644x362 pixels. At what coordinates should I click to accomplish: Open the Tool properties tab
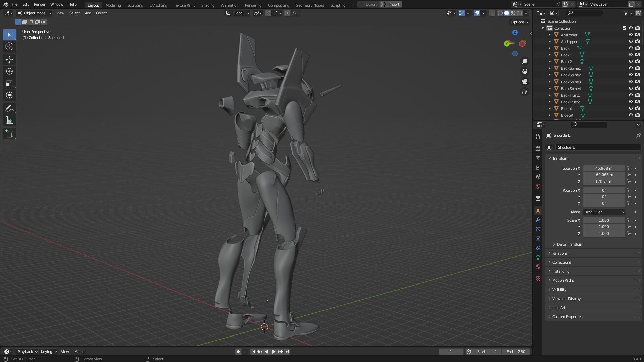(x=538, y=136)
